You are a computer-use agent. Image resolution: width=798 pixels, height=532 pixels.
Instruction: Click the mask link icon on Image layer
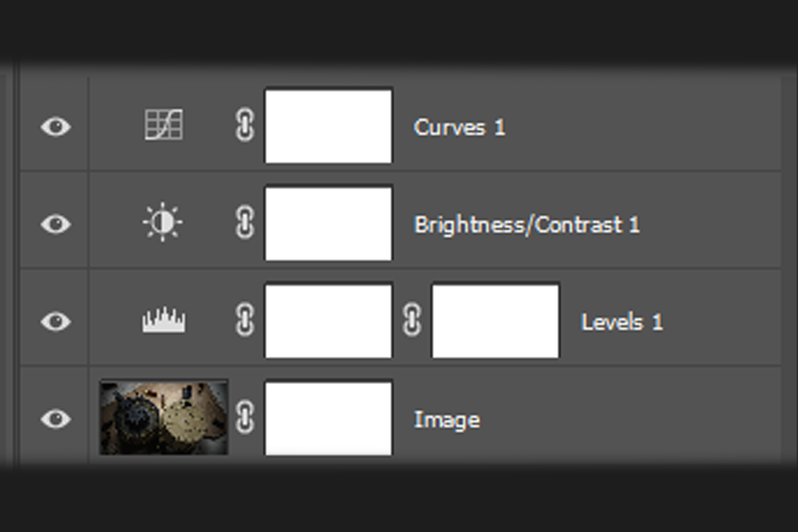click(x=245, y=418)
